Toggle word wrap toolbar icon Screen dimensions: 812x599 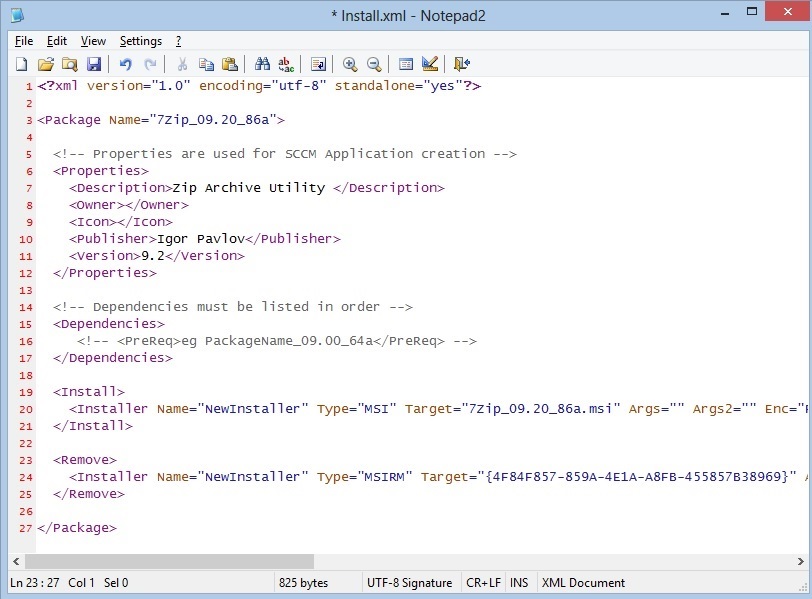pyautogui.click(x=318, y=64)
